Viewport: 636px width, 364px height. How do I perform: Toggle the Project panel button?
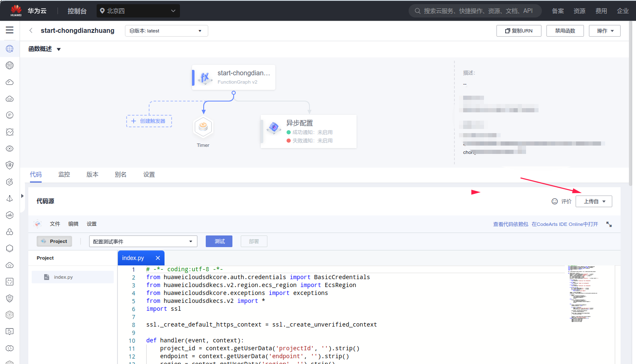pyautogui.click(x=54, y=241)
